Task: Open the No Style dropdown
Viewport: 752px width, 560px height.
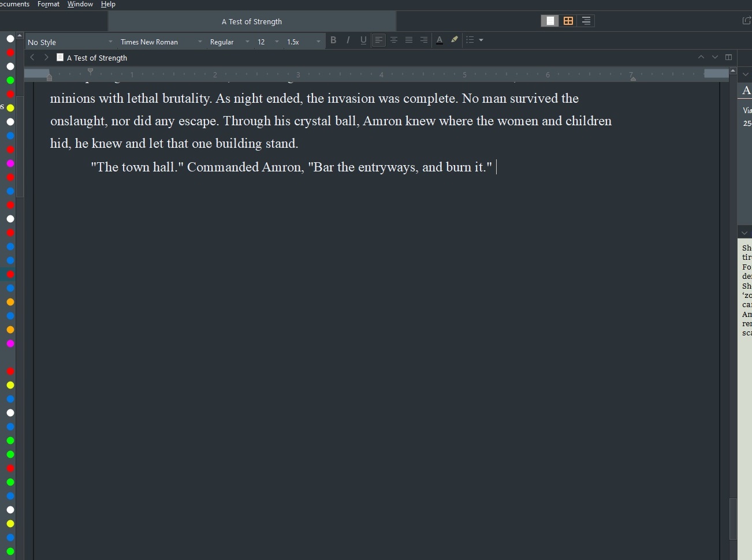Action: click(x=70, y=42)
